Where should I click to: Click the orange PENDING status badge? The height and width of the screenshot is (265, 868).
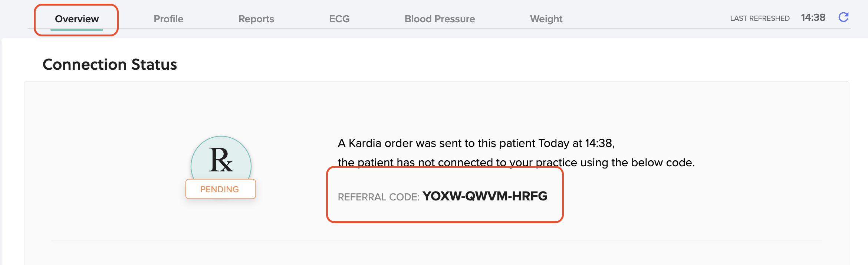(x=220, y=189)
